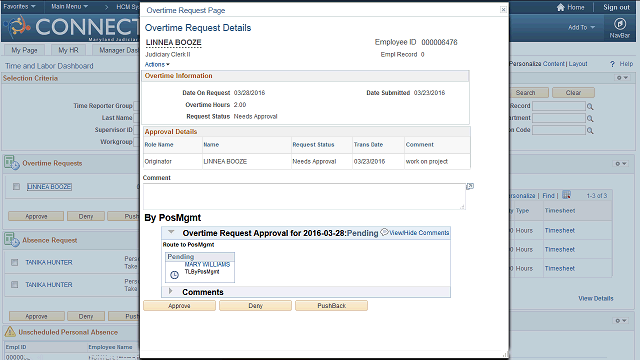Click Approve under Absence Request pagelet
Image resolution: width=640 pixels, height=360 pixels.
coord(36,316)
